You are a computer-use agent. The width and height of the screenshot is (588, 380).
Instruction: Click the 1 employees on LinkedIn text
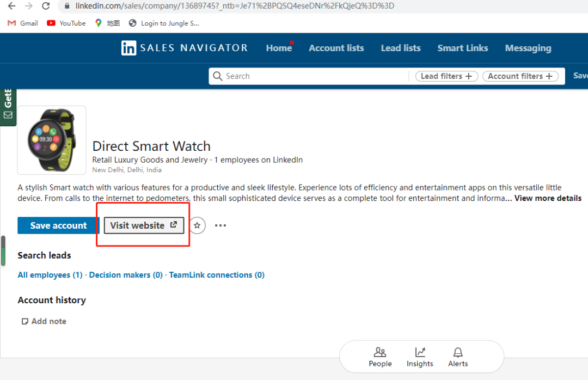click(259, 160)
